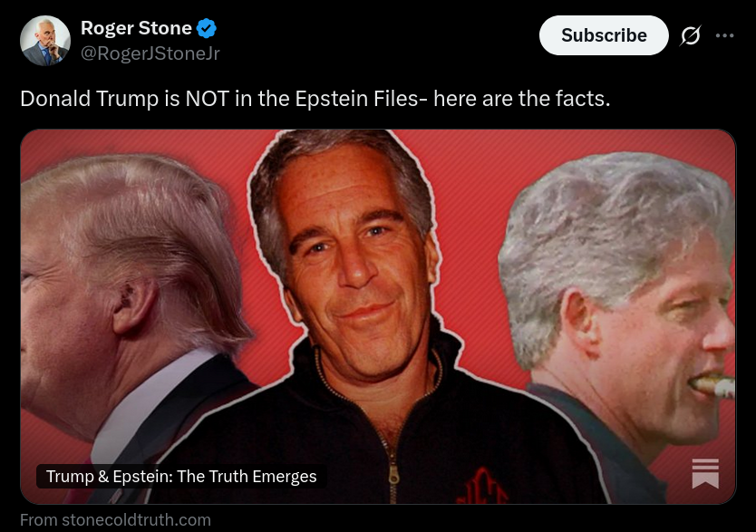Screen dimensions: 756x532
Task: Open the Grok slashed-circle icon
Action: [x=691, y=35]
